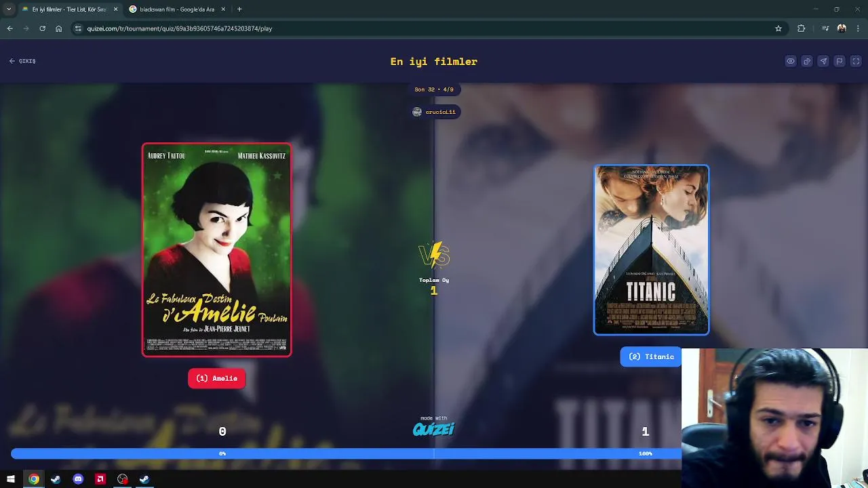Open OBS Studio from the taskbar
This screenshot has height=488, width=868.
point(122,479)
